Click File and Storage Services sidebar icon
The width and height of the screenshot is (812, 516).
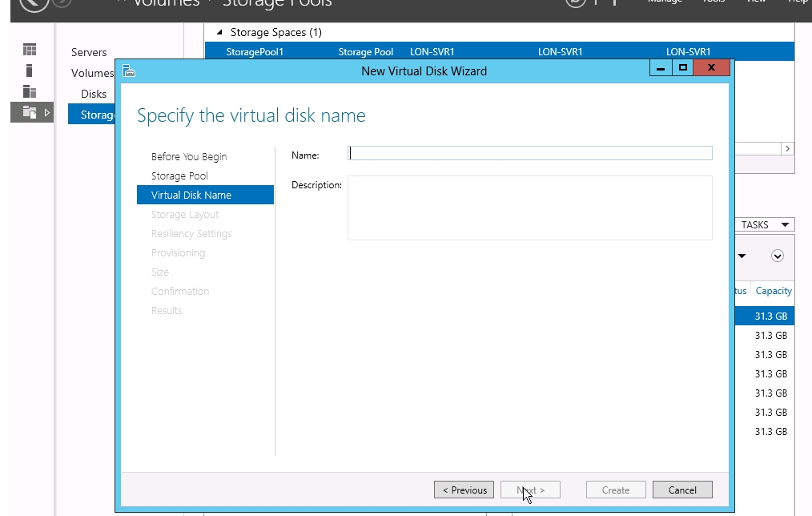point(30,112)
